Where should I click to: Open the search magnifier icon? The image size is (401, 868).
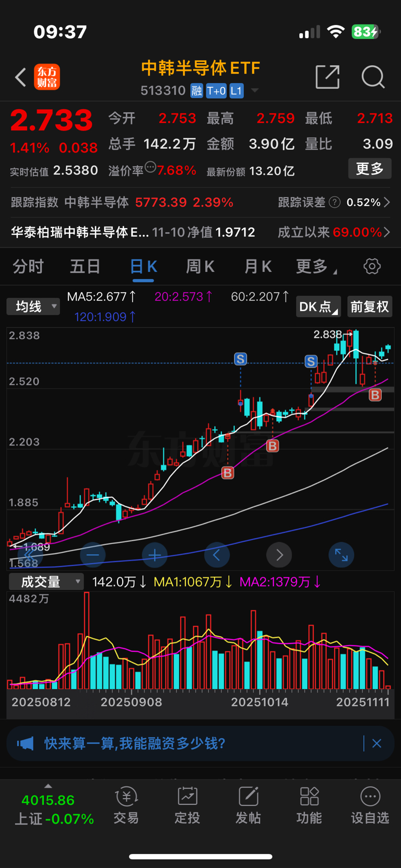(373, 77)
